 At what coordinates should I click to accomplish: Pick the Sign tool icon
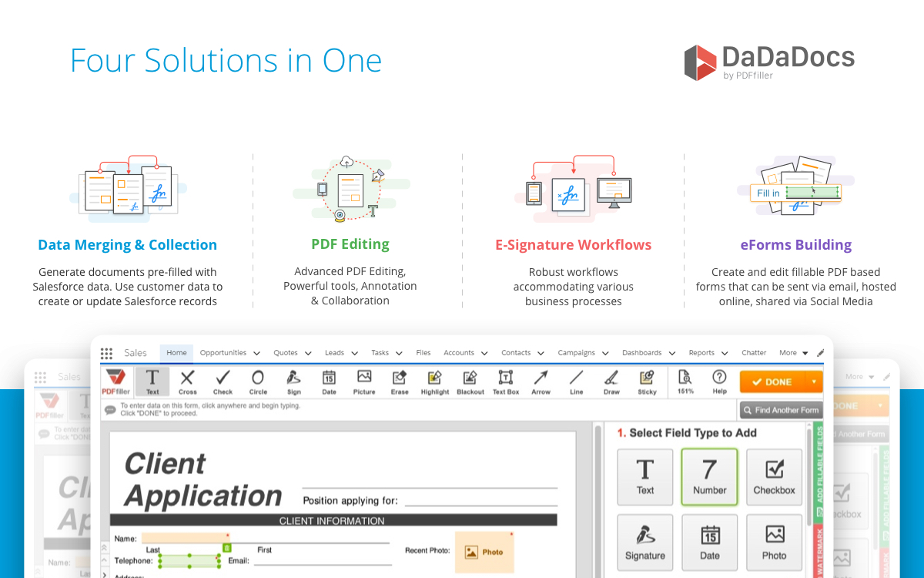293,381
